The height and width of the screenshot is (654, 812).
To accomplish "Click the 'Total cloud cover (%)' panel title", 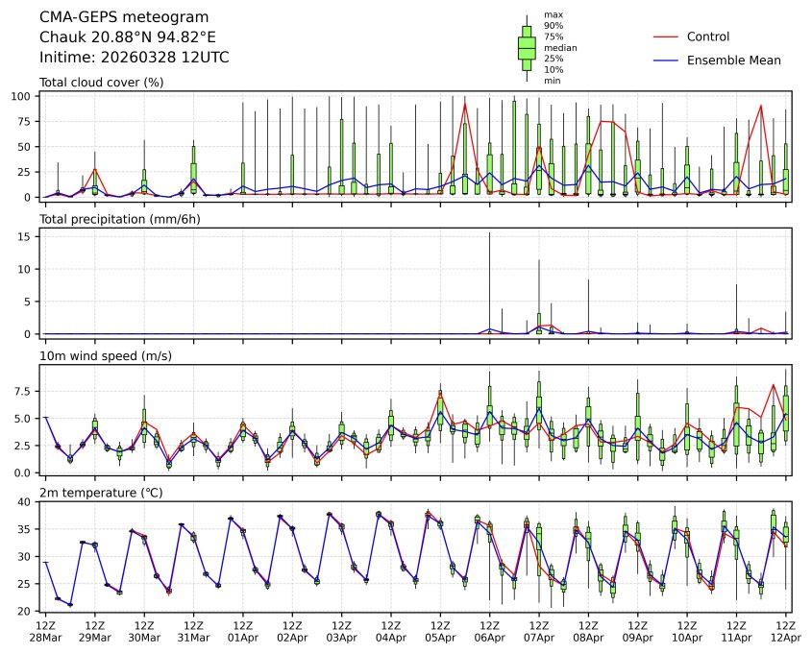I will 101,83.
